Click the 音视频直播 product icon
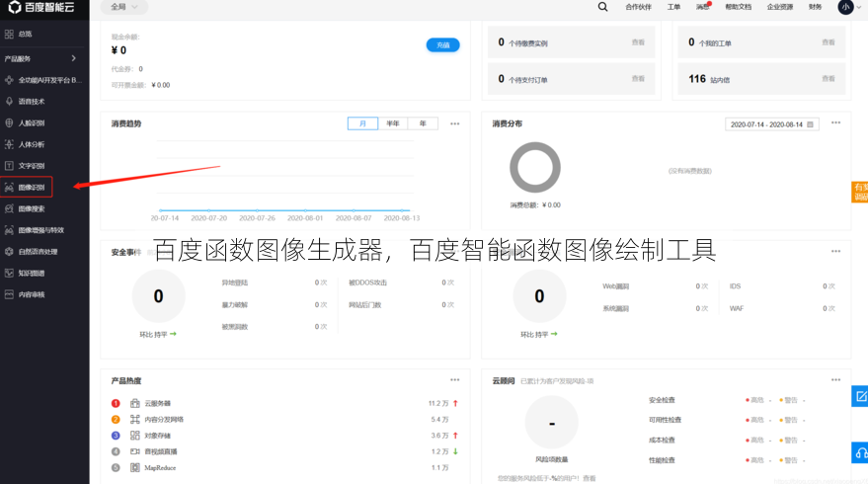The image size is (868, 484). click(135, 451)
